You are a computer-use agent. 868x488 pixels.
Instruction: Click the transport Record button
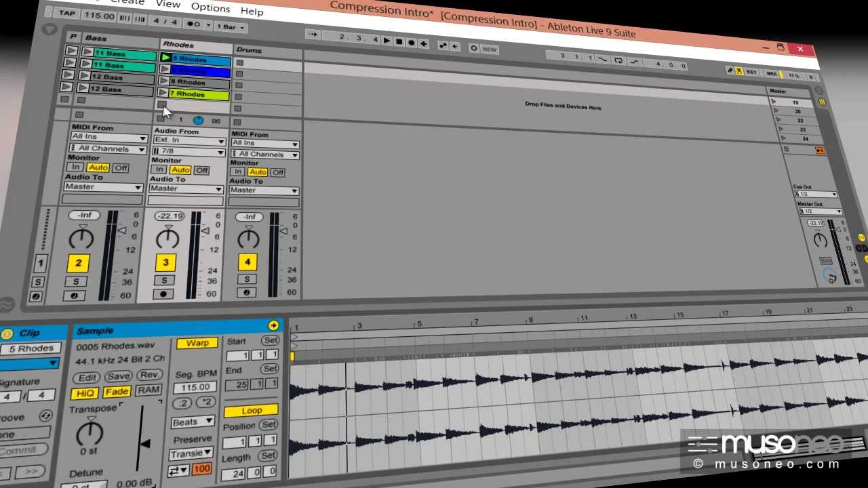pos(412,43)
